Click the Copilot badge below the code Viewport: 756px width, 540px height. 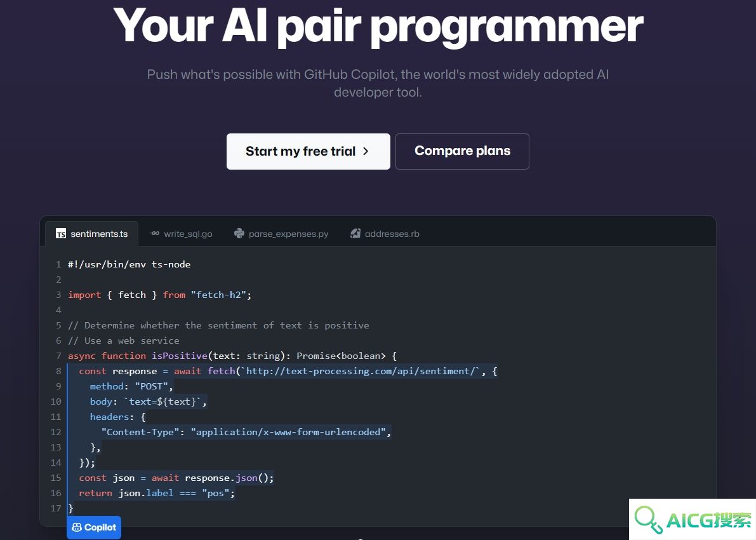pos(94,527)
